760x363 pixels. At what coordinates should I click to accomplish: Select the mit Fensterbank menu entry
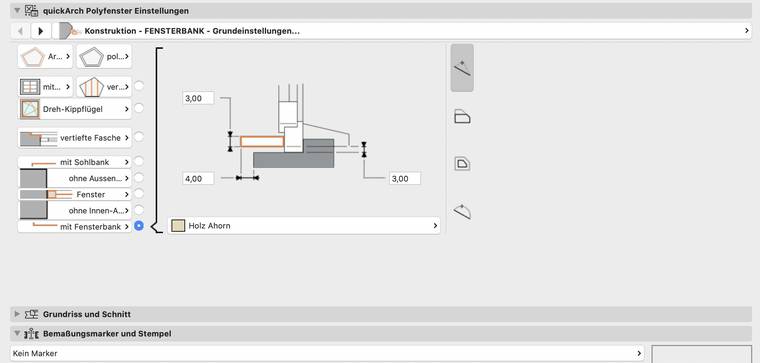pyautogui.click(x=75, y=226)
